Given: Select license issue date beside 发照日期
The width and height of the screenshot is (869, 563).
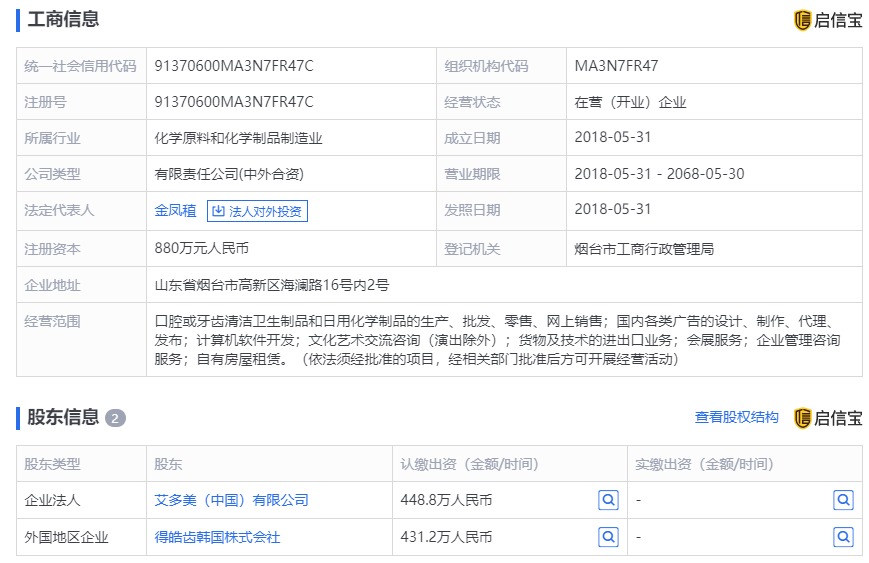Looking at the screenshot, I should (x=613, y=209).
